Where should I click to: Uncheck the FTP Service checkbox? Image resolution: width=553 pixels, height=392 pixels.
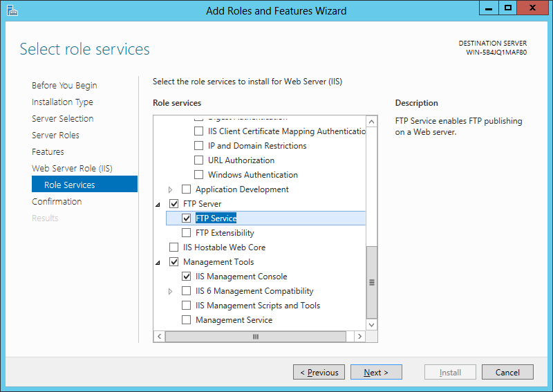pyautogui.click(x=187, y=218)
